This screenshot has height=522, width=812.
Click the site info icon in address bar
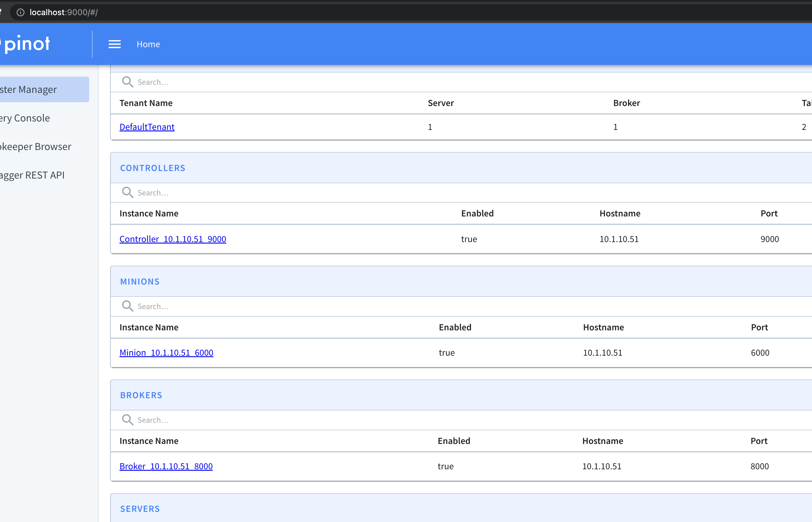(x=21, y=13)
